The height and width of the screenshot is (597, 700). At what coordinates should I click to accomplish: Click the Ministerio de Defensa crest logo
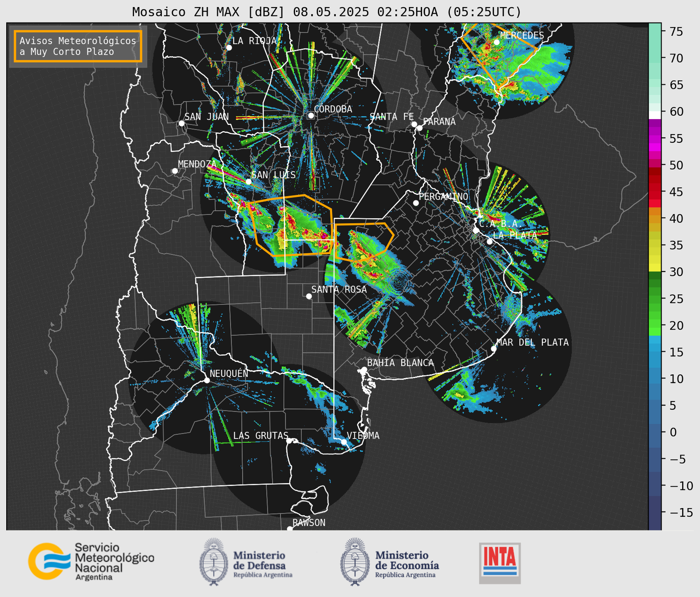click(x=214, y=562)
